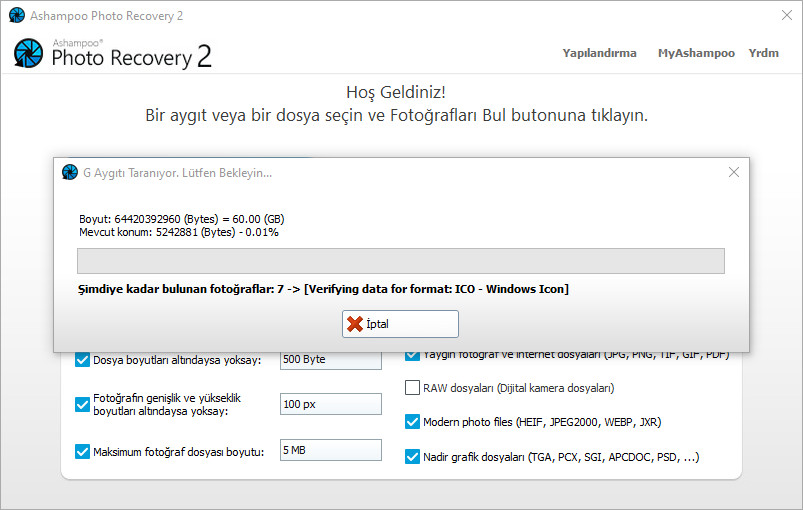The width and height of the screenshot is (803, 510).
Task: Click the Mevcut konum 0.01% text
Action: click(x=179, y=232)
